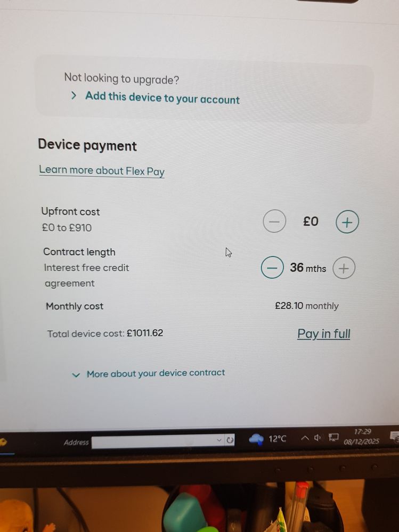Image resolution: width=399 pixels, height=532 pixels.
Task: Open the Address bar dropdown arrow
Action: click(x=219, y=440)
